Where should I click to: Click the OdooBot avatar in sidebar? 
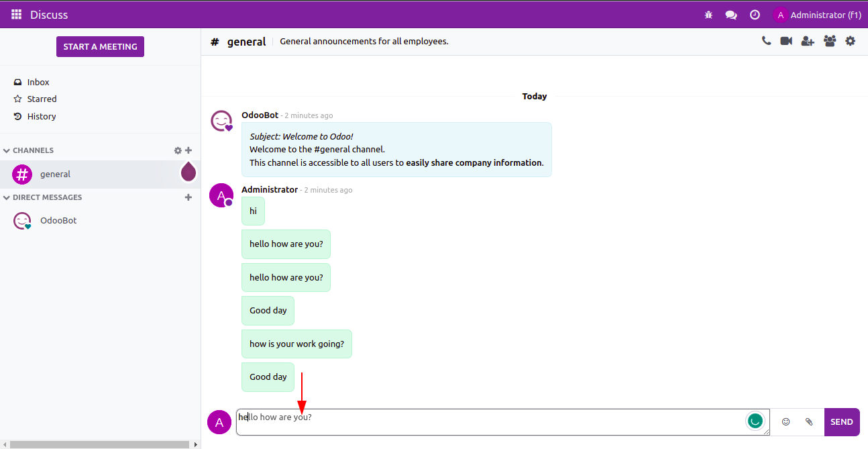click(23, 221)
